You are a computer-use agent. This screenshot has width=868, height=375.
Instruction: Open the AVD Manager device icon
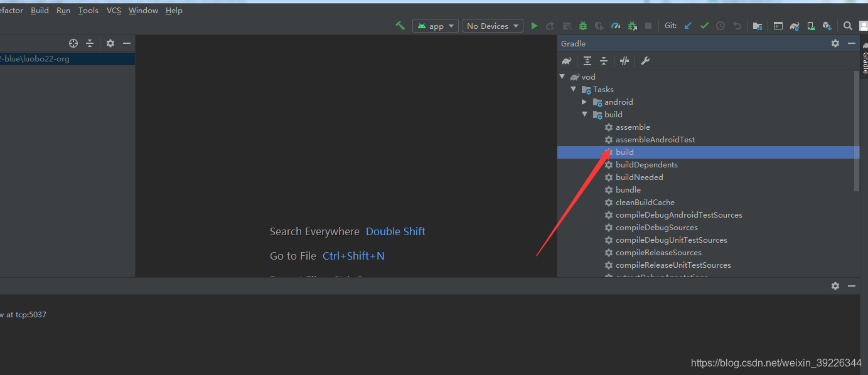[811, 26]
